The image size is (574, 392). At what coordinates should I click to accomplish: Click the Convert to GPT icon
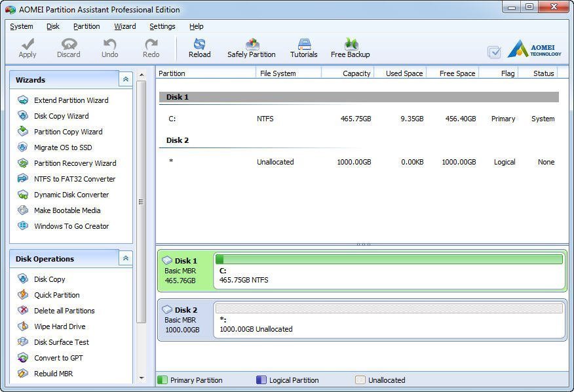[x=23, y=358]
